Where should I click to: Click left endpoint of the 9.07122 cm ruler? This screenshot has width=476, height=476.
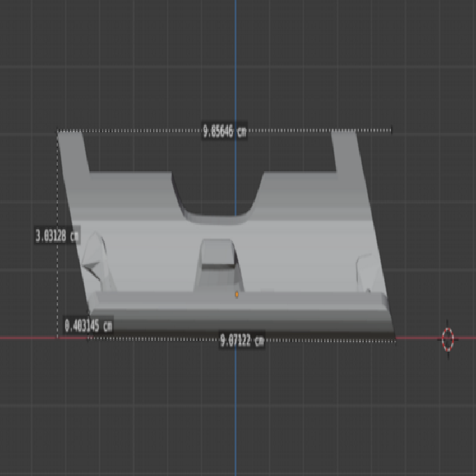pyautogui.click(x=89, y=338)
